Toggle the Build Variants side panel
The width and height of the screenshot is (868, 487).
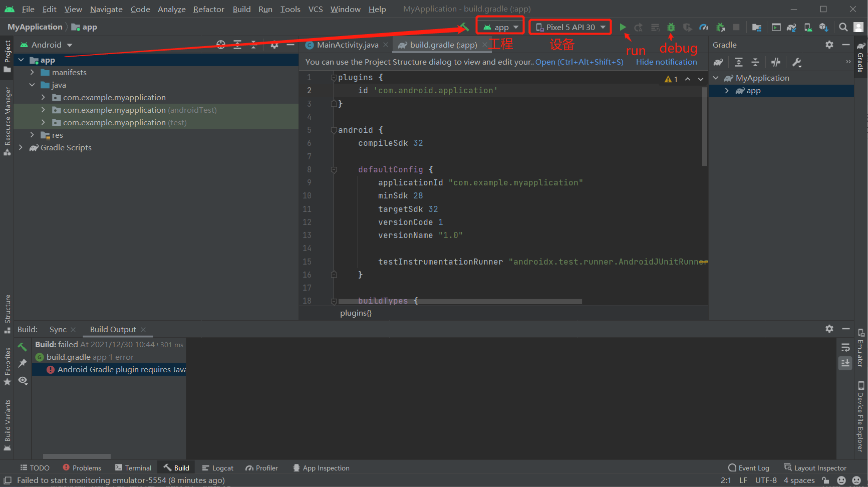[x=7, y=425]
